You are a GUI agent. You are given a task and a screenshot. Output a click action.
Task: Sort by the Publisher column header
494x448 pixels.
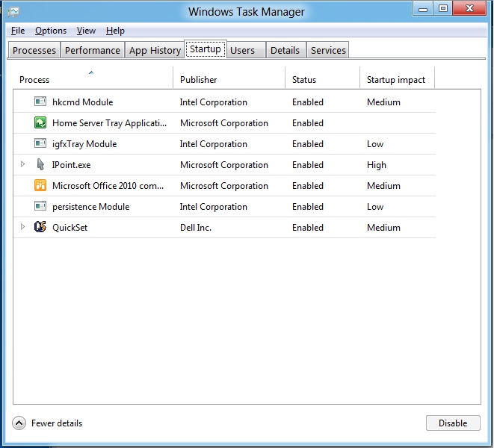click(229, 78)
